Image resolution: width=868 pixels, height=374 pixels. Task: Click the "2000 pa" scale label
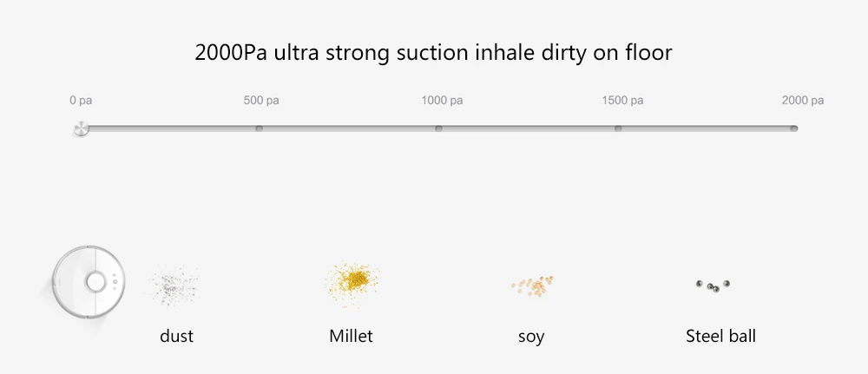click(x=803, y=101)
